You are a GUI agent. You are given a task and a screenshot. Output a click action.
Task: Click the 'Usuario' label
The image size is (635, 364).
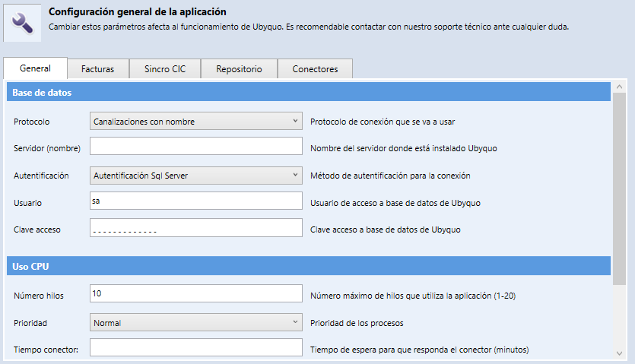click(27, 203)
